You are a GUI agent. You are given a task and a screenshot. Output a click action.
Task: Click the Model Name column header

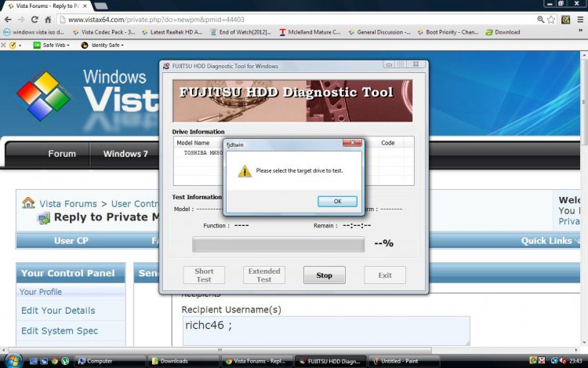tap(193, 143)
